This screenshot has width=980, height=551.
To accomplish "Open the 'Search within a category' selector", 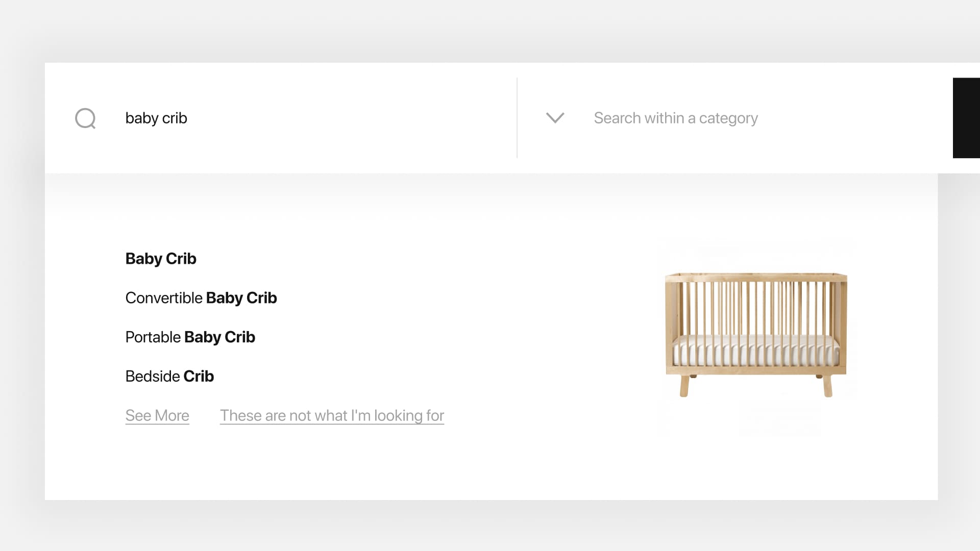I will tap(675, 118).
